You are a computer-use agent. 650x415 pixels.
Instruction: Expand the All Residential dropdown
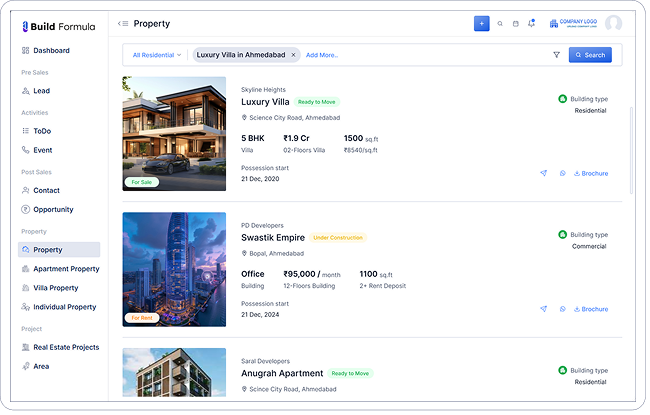tap(157, 55)
